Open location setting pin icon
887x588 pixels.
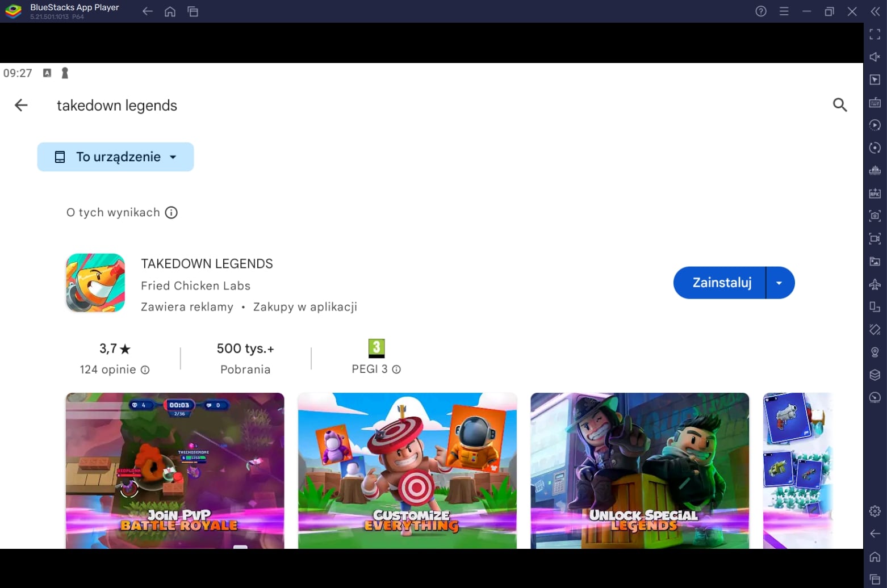pos(875,352)
